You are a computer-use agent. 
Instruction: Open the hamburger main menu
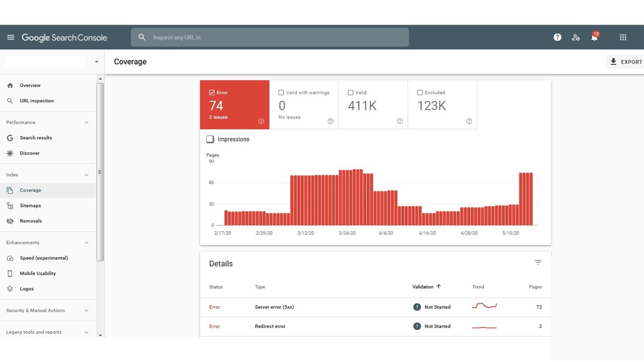coord(11,37)
